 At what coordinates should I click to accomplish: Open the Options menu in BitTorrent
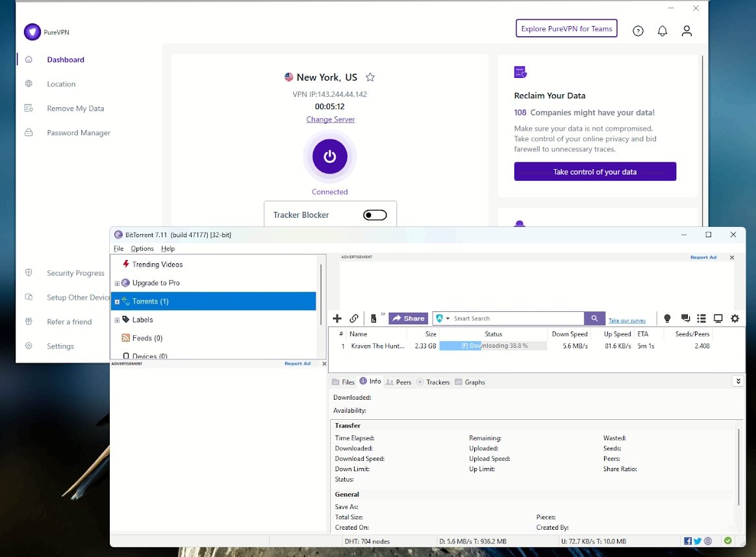click(142, 248)
